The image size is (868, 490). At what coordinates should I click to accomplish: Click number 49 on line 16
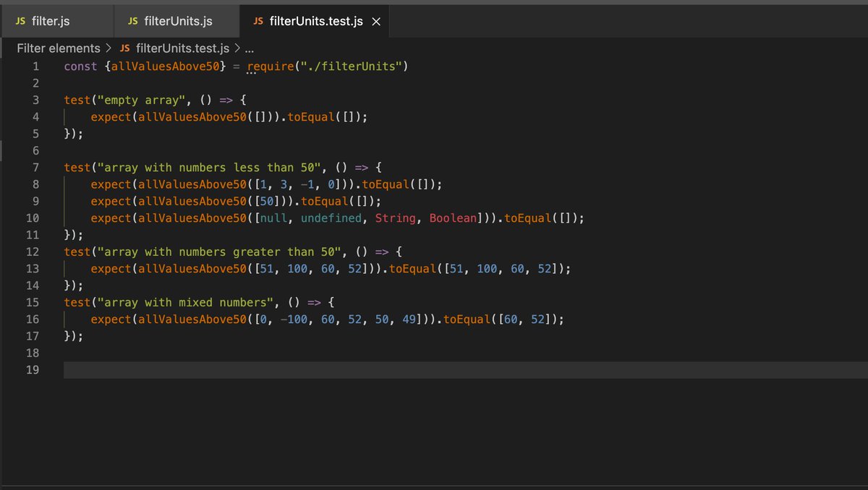click(409, 319)
